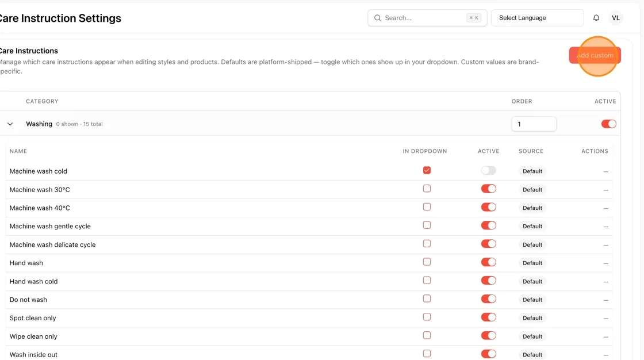Screen dimensions: 644x360
Task: Disable active switch for Do not wash
Action: [x=488, y=299]
